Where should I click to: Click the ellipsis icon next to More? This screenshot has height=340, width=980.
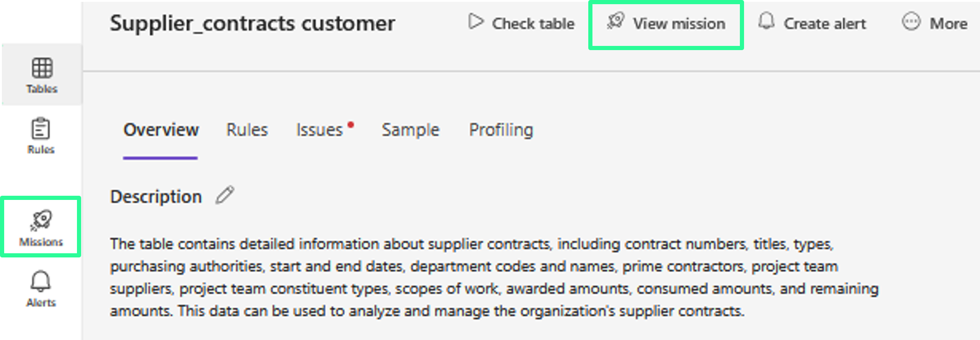tap(911, 22)
